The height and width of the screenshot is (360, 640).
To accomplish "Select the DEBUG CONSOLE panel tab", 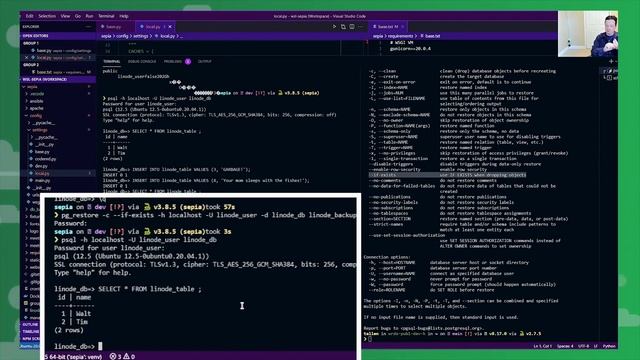I will click(x=142, y=62).
